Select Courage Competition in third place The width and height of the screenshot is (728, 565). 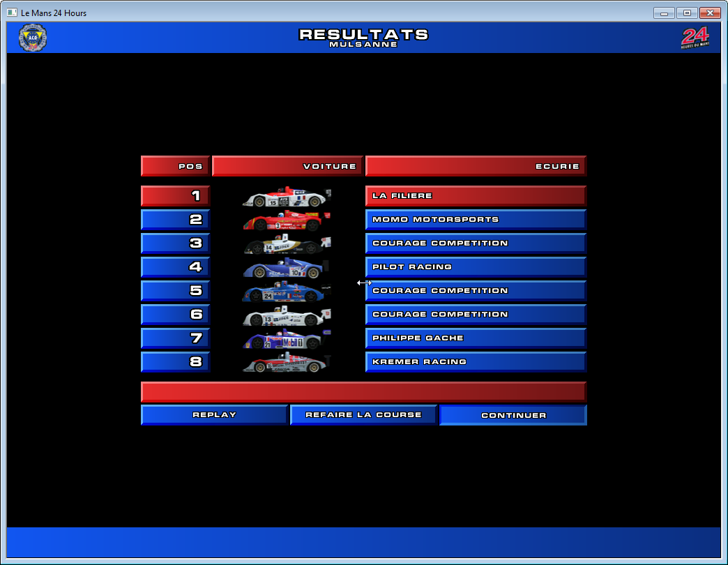click(x=476, y=243)
